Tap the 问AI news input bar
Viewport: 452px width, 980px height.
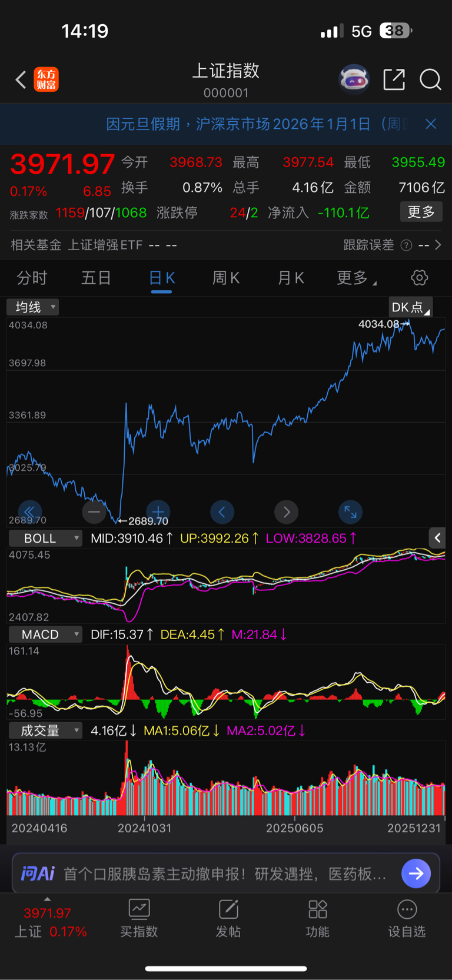(x=226, y=873)
